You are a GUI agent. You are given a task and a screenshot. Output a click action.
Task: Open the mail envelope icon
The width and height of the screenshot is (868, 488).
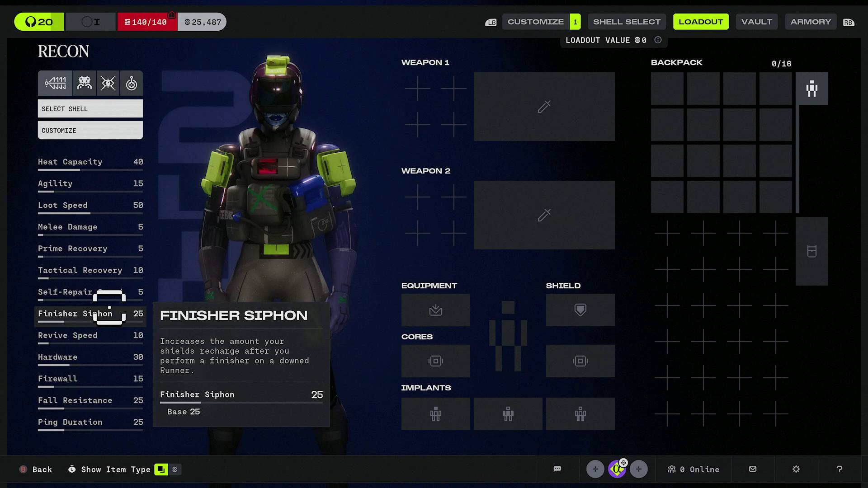[x=752, y=469]
